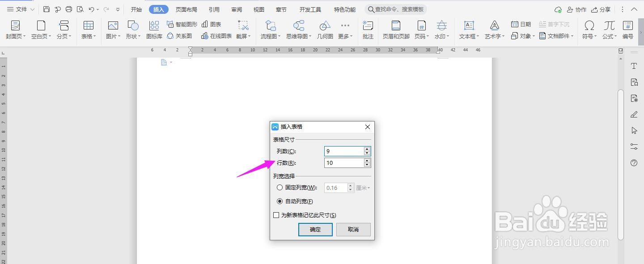Increase the column count spinner
Screen dimensions: 644x264
[x=367, y=149]
